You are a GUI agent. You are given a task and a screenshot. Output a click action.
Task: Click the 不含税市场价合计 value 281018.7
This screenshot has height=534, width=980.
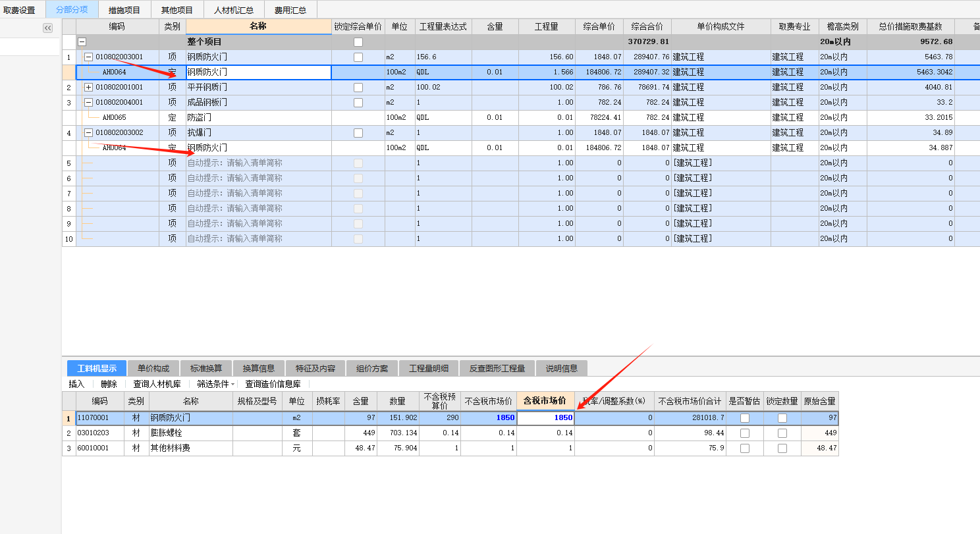click(707, 417)
